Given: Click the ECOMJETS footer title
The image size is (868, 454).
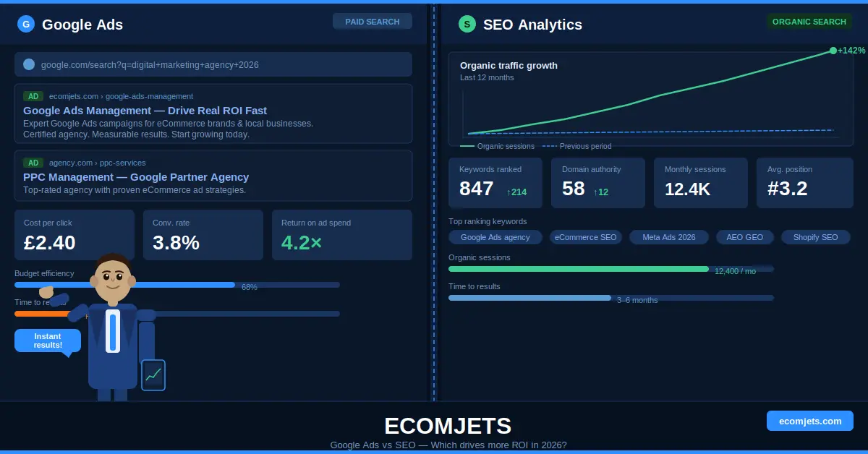Looking at the screenshot, I should click(448, 426).
